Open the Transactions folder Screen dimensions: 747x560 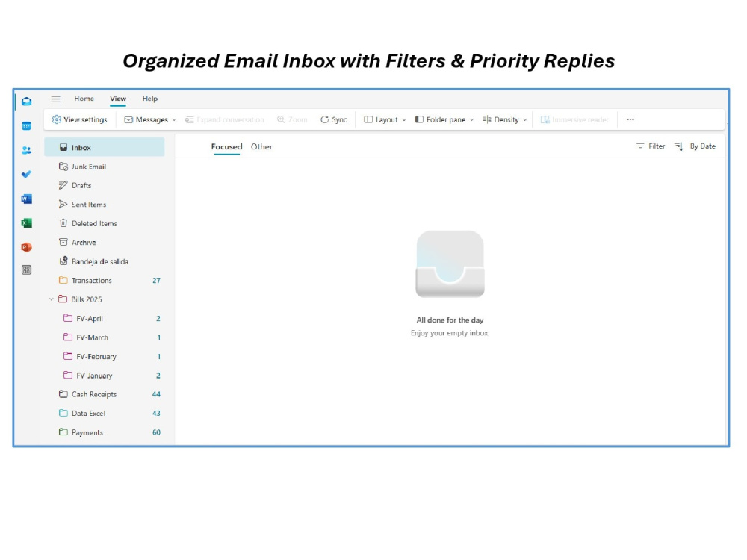coord(105,281)
